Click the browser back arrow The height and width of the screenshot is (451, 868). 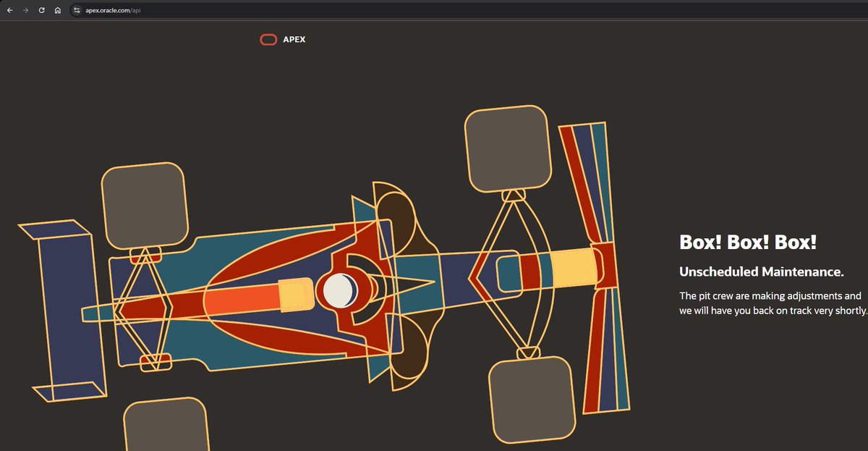(9, 11)
